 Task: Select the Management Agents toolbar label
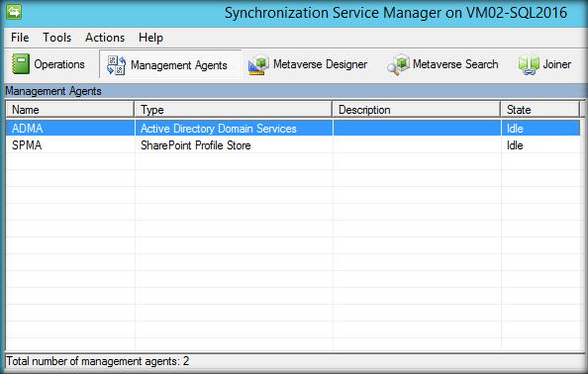tap(179, 65)
